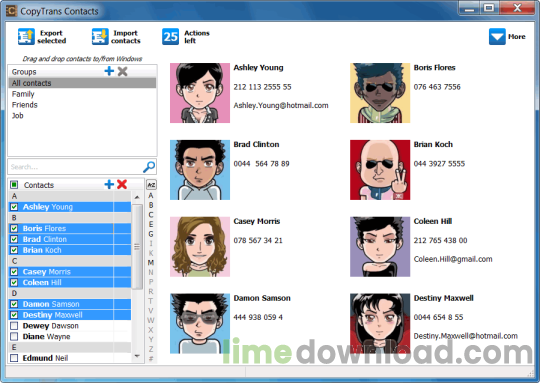
Task: Open Brad Clinton avatar card
Action: coord(200,169)
